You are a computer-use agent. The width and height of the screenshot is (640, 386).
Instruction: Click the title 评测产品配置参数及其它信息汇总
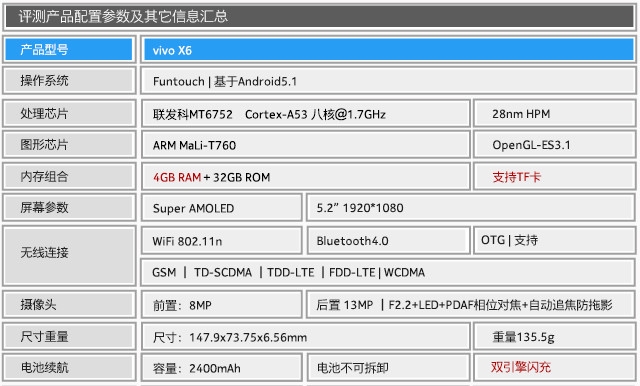point(123,16)
